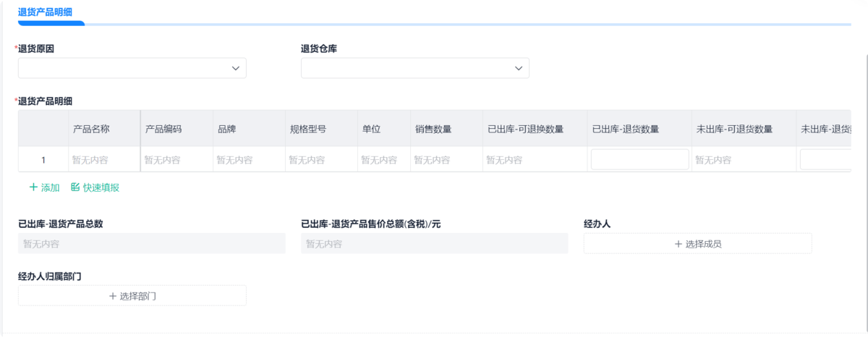This screenshot has height=338, width=868.
Task: Click the 已出库-退货数量 input in row 1
Action: tap(640, 160)
